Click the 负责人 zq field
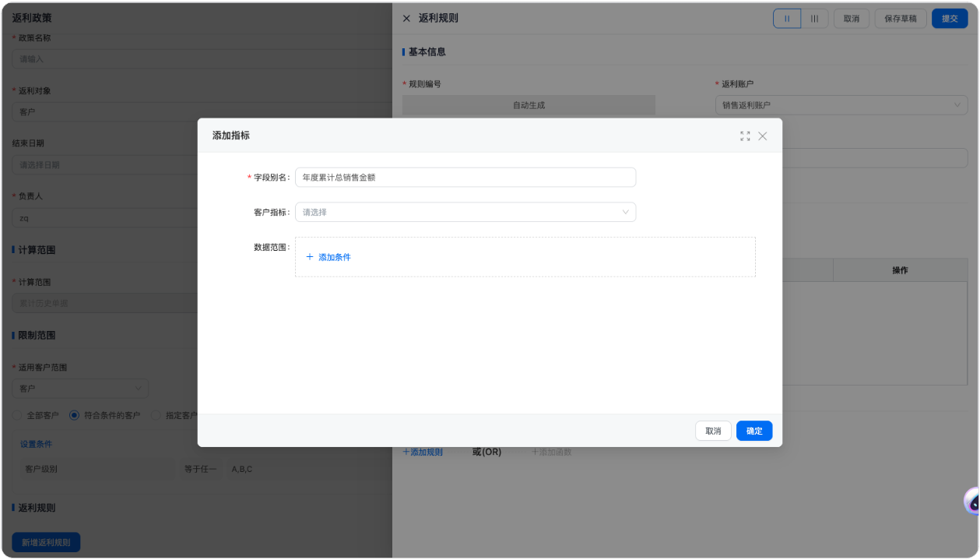 105,218
